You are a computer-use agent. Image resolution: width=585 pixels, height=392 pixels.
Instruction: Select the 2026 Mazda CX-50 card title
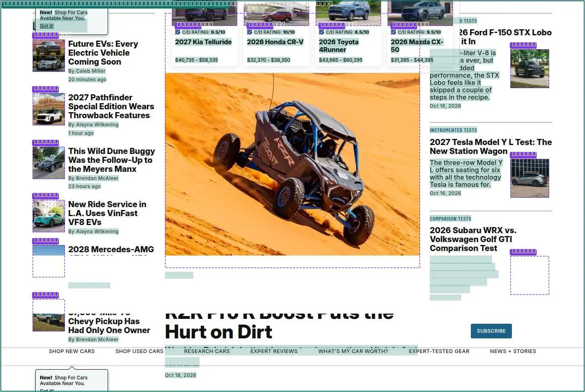[x=417, y=46]
